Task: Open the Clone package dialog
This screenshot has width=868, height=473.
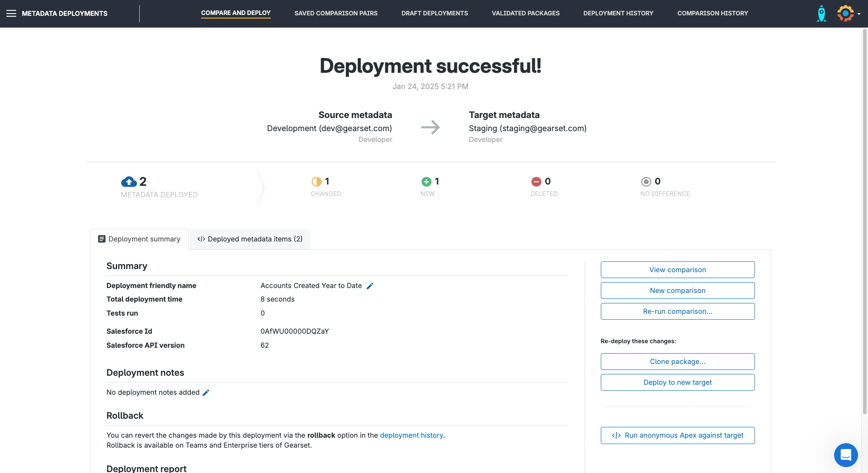Action: pyautogui.click(x=677, y=361)
